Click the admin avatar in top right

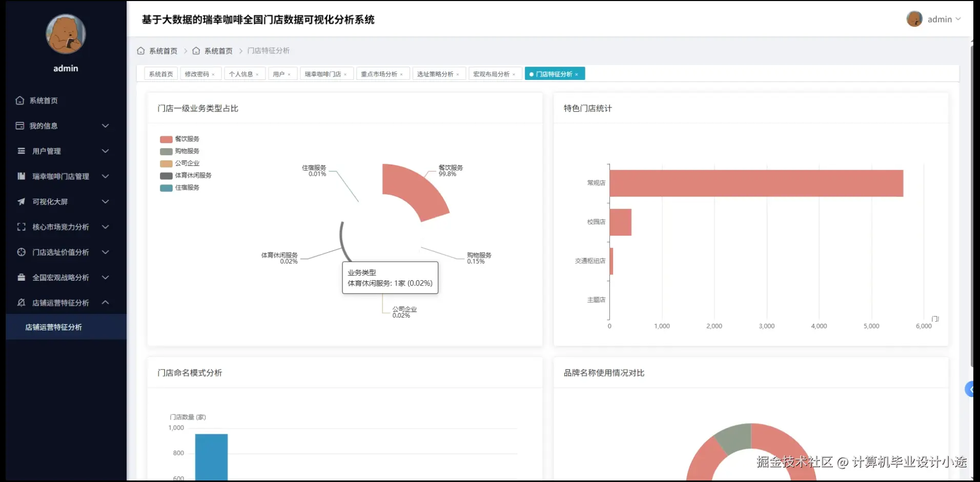pos(914,19)
